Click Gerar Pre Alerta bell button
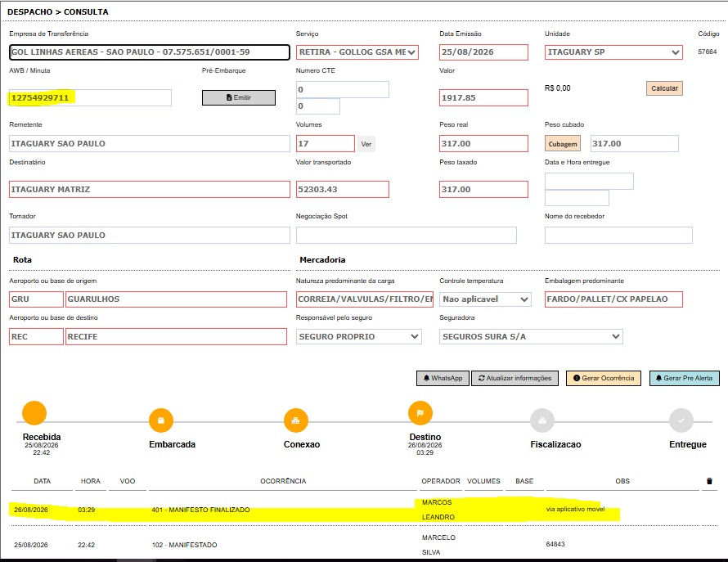The image size is (728, 562). coord(685,378)
